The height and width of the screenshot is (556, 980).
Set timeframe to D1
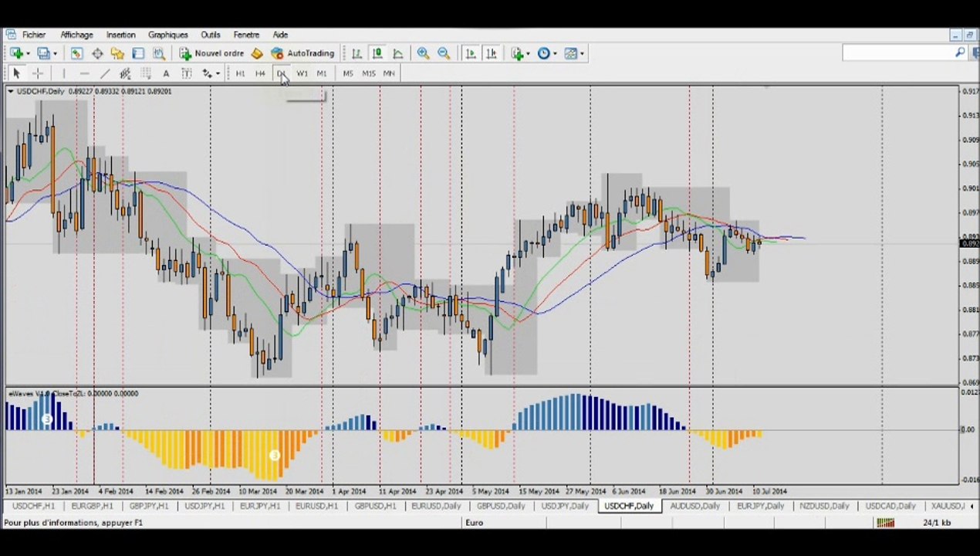281,73
